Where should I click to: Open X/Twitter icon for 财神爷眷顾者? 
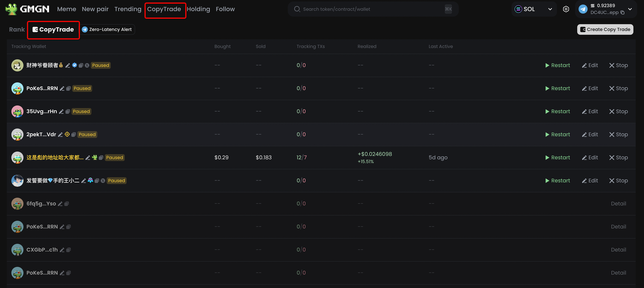click(x=87, y=65)
